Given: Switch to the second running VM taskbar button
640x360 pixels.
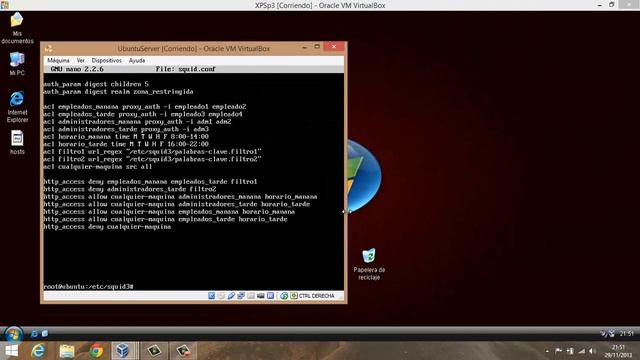Looking at the screenshot, I should click(x=183, y=351).
